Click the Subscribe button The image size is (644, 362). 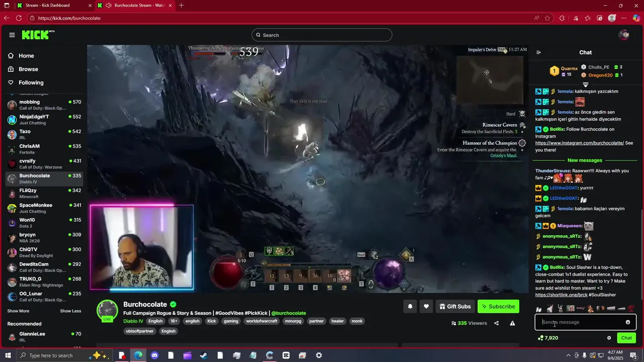pyautogui.click(x=498, y=306)
